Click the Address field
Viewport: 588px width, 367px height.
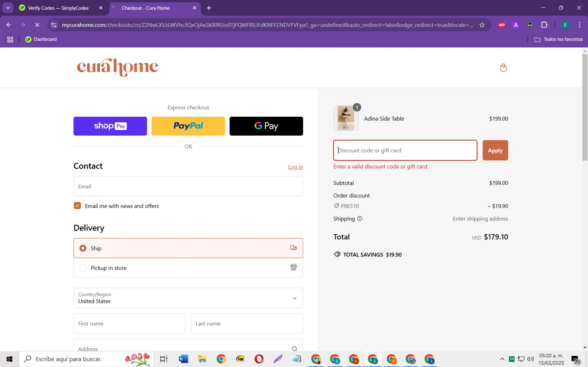pos(188,345)
